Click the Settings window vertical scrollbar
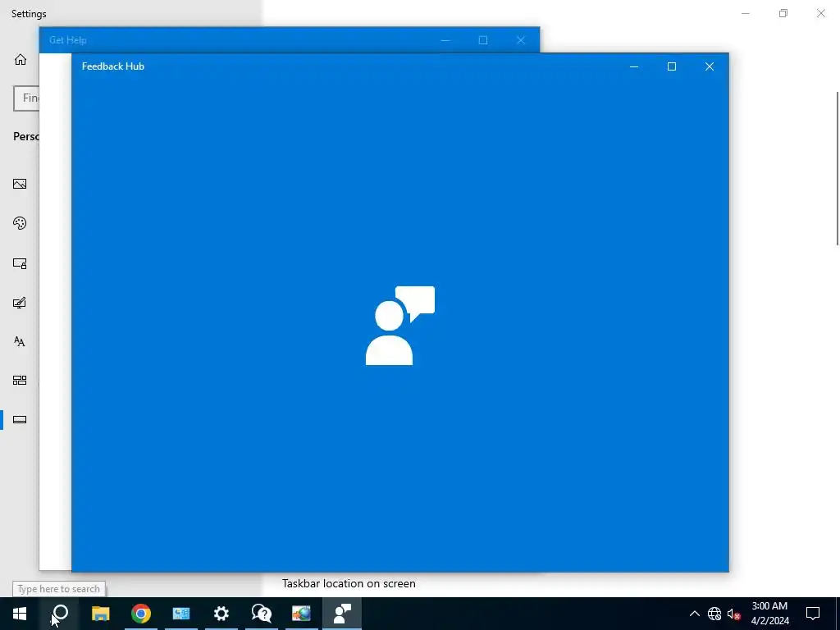 838,169
